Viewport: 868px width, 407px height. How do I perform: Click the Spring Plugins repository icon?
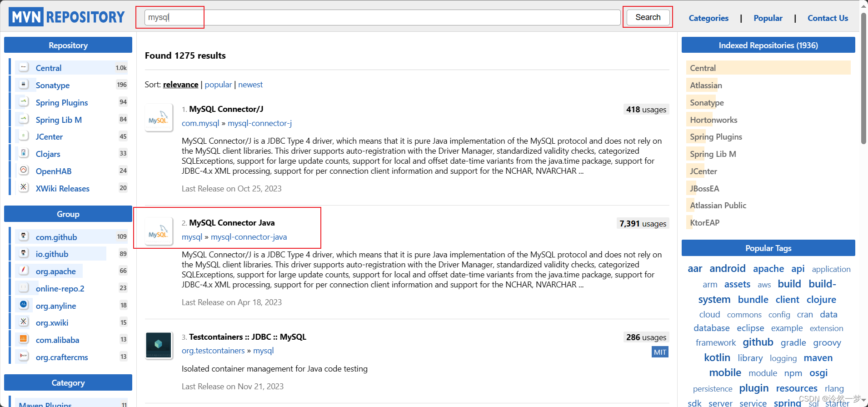click(24, 101)
